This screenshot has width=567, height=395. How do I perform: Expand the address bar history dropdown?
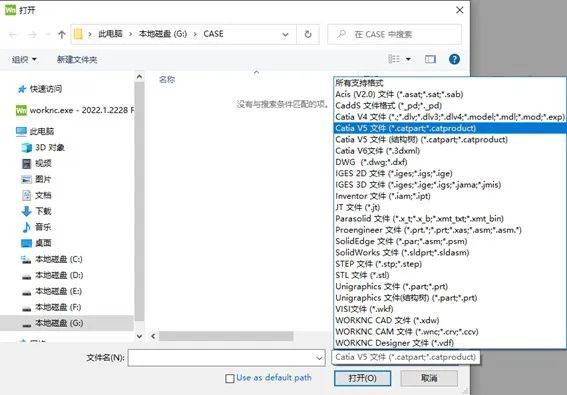tap(285, 35)
